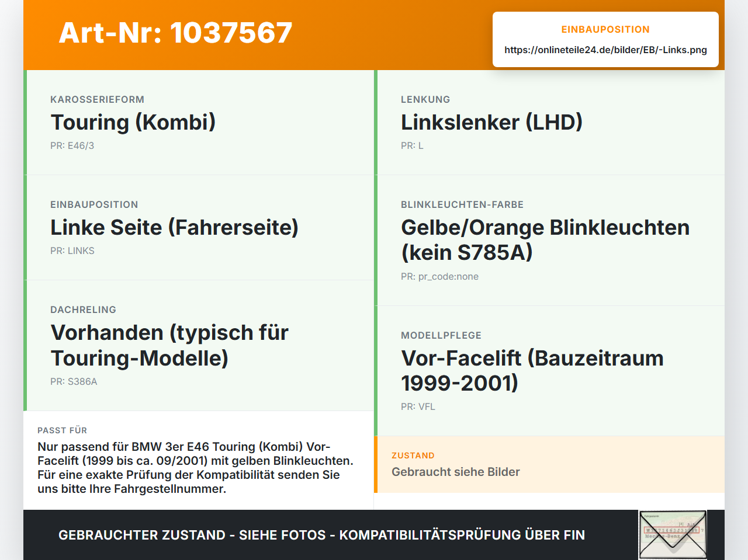Viewport: 748px width, 560px height.
Task: Select the Dachreling Vorhanden card
Action: pos(199,346)
